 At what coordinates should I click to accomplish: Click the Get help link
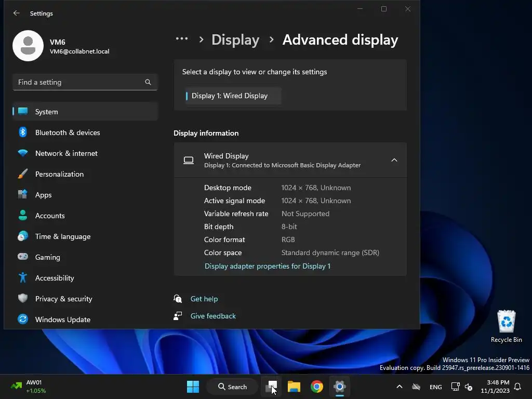tap(204, 299)
